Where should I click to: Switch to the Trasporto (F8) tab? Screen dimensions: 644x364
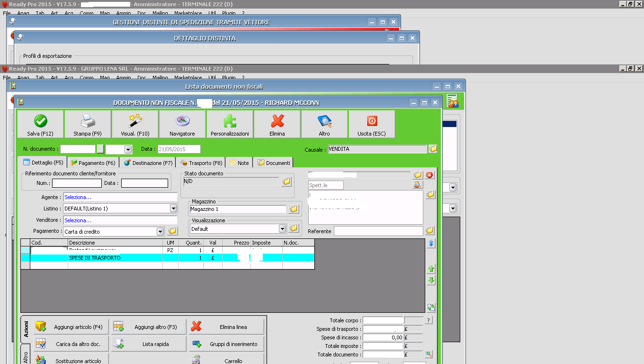201,163
